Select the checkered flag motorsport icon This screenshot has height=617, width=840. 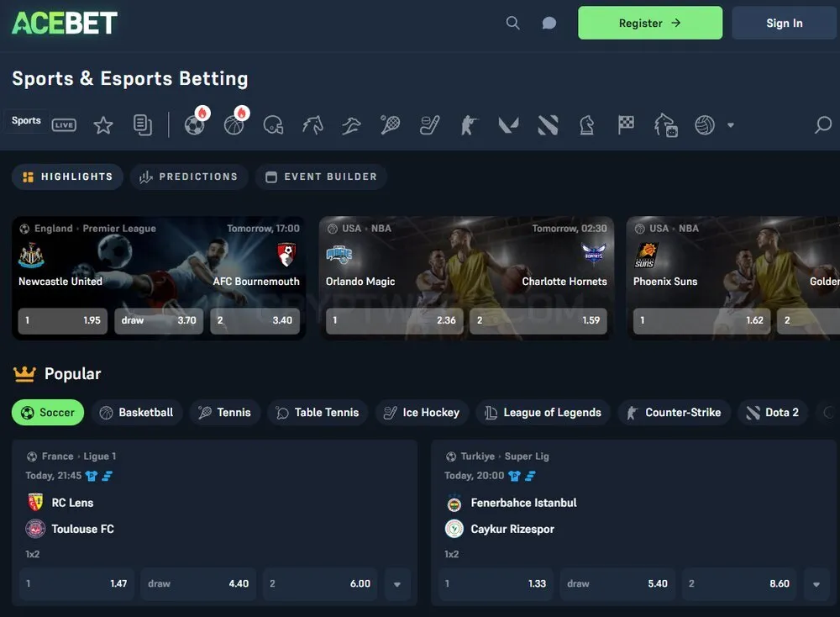(x=626, y=125)
